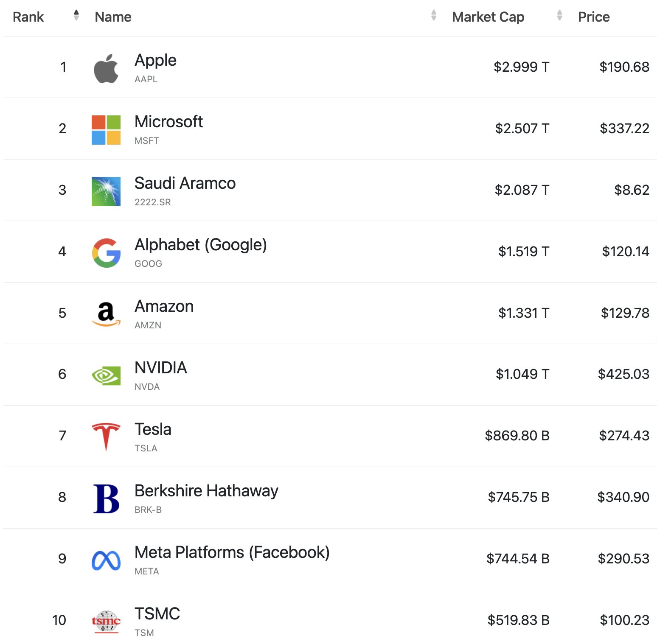Click the 2222.SR ticker symbol
The image size is (657, 644).
[153, 202]
